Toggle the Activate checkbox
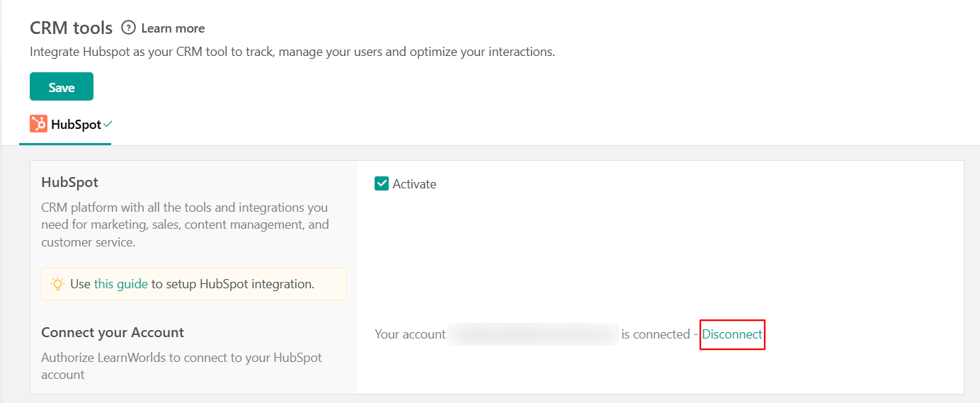The height and width of the screenshot is (403, 980). 382,184
